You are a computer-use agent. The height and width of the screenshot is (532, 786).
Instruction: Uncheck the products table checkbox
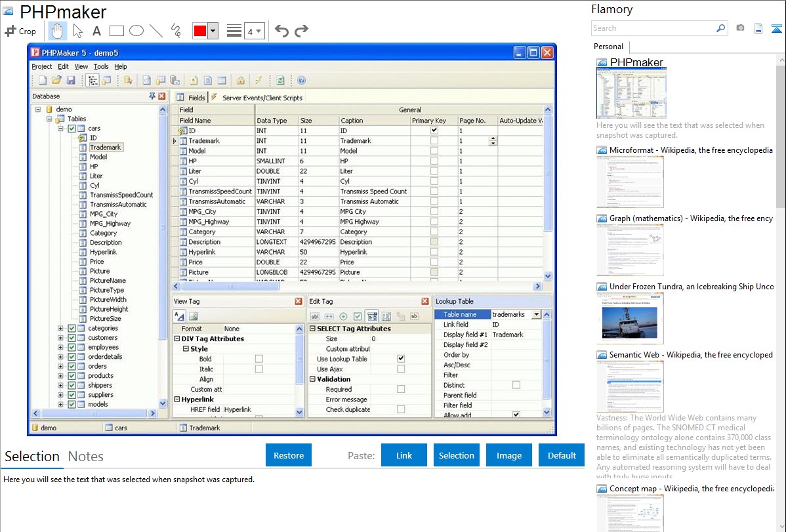tap(72, 376)
